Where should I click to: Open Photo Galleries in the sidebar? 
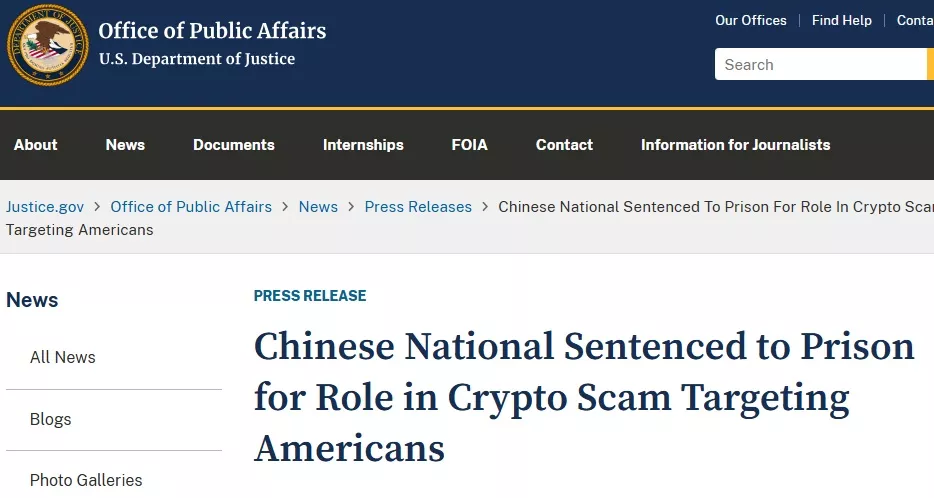click(86, 480)
